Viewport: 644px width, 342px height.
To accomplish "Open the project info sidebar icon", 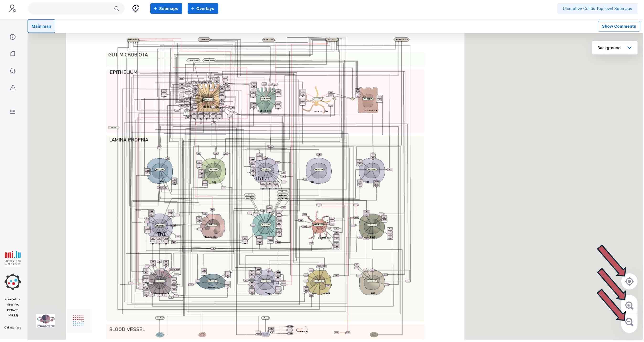I will 13,37.
